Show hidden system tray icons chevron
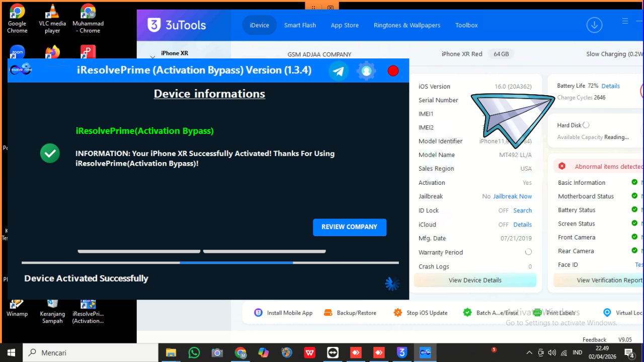Viewport: 644px width, 362px height. [529, 353]
